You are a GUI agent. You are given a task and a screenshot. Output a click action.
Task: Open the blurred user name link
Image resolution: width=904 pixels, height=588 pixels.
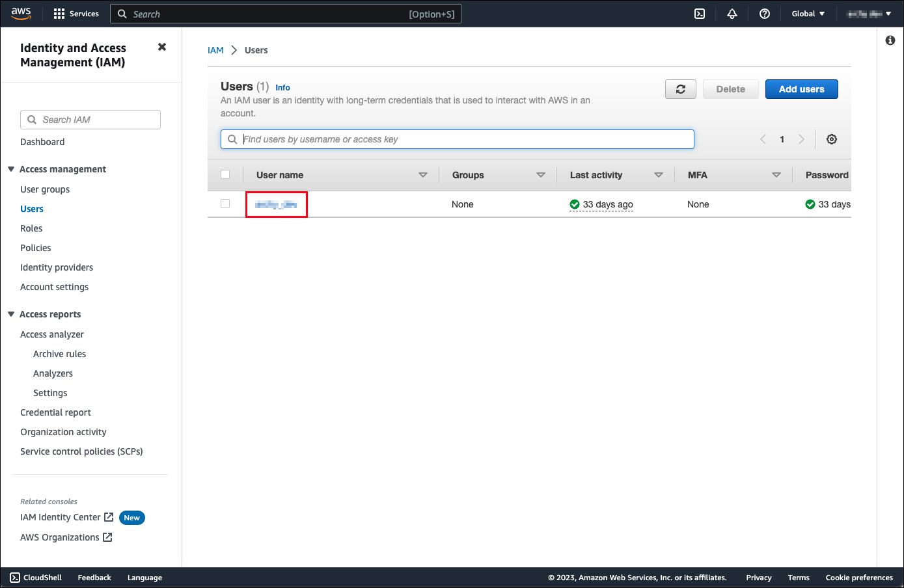pos(276,204)
